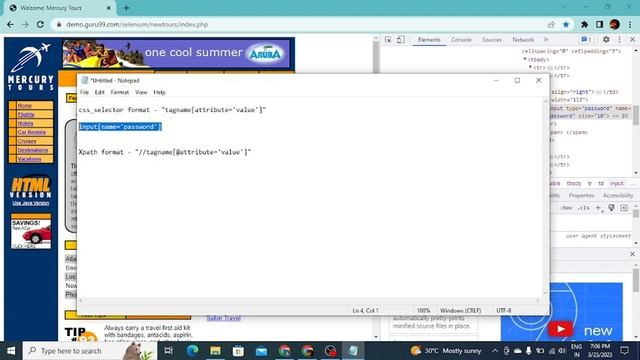The height and width of the screenshot is (360, 640).
Task: Open Notepad Format menu
Action: (120, 92)
